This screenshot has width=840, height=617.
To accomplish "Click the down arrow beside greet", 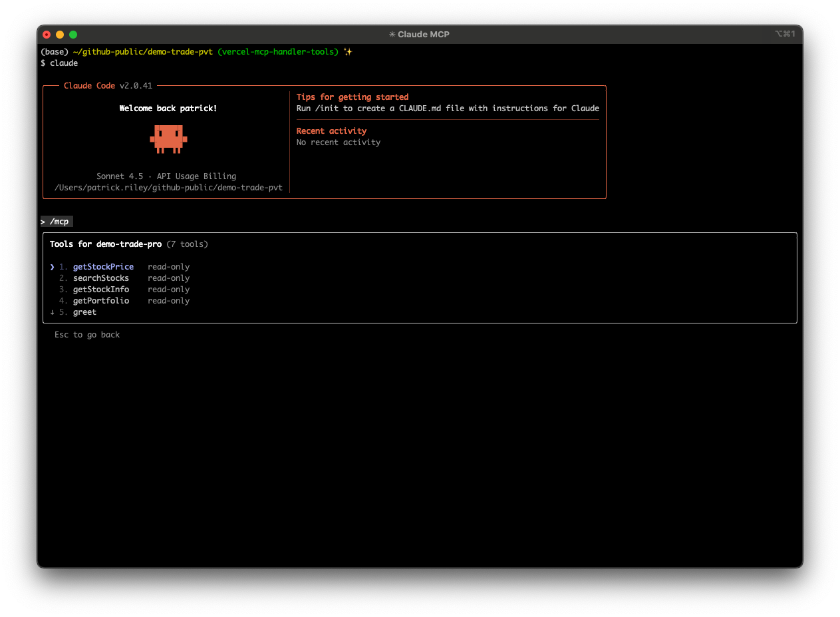I will (x=52, y=312).
